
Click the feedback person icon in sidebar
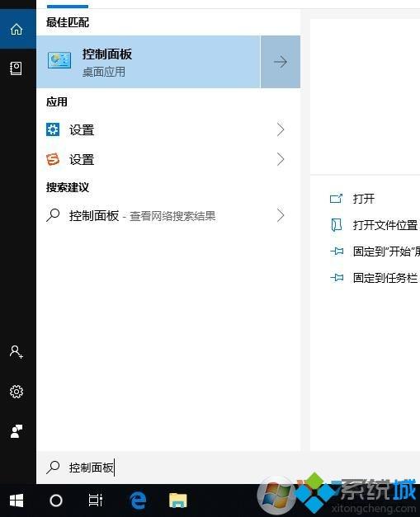point(17,431)
